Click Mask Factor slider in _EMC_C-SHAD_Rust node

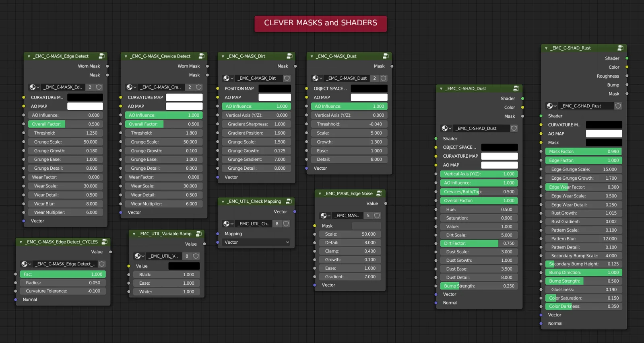[x=584, y=152]
